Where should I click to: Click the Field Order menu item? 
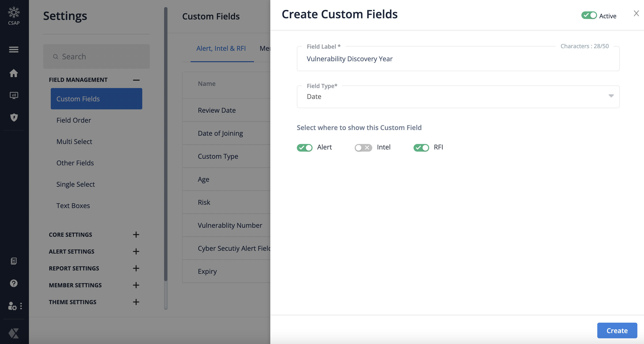74,120
